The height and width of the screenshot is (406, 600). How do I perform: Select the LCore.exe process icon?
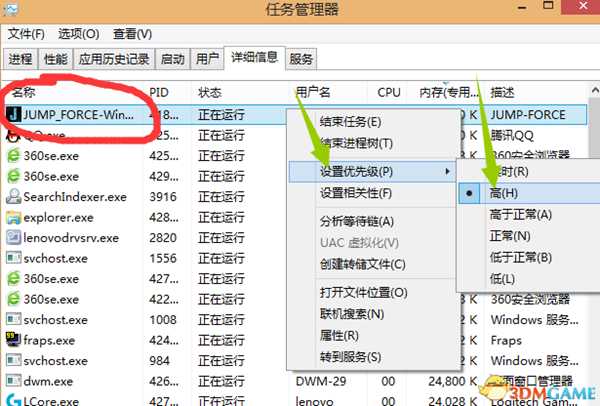point(13,400)
